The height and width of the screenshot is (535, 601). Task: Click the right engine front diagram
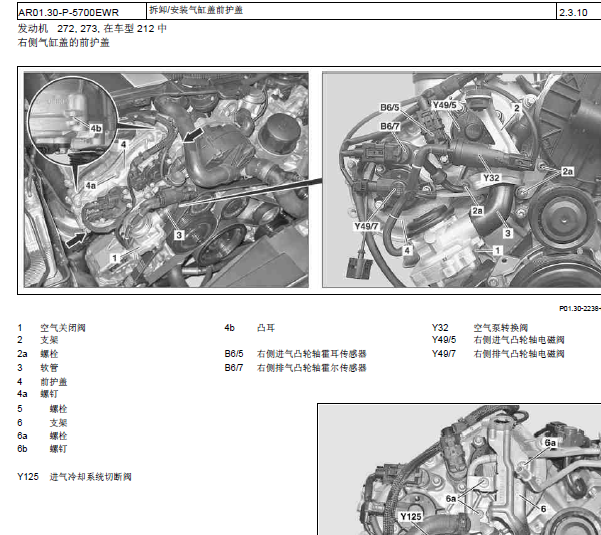461,180
